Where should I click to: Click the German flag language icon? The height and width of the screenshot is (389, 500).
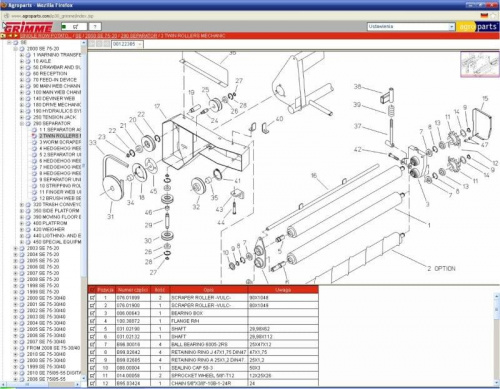[484, 16]
